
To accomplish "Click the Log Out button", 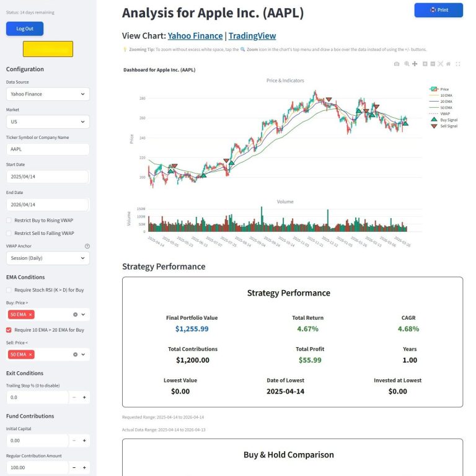I will [x=25, y=29].
